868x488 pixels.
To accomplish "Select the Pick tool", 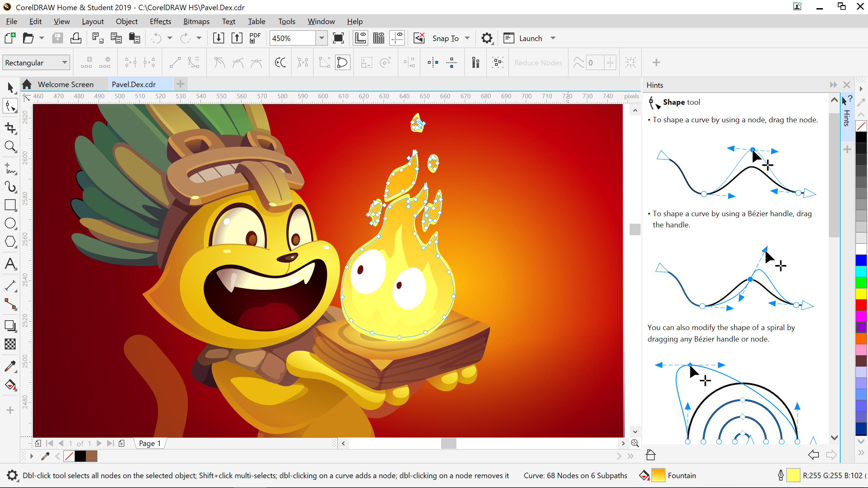I will (10, 88).
